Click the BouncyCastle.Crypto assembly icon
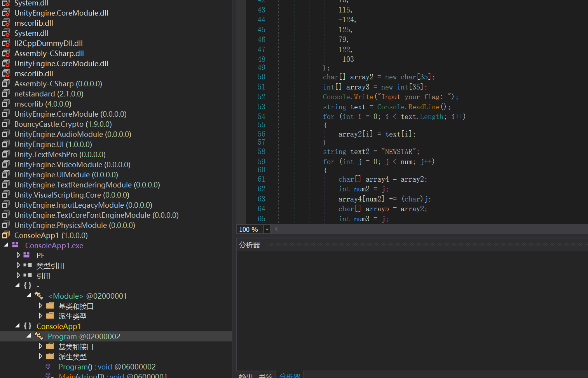Image resolution: width=588 pixels, height=378 pixels. coord(6,124)
